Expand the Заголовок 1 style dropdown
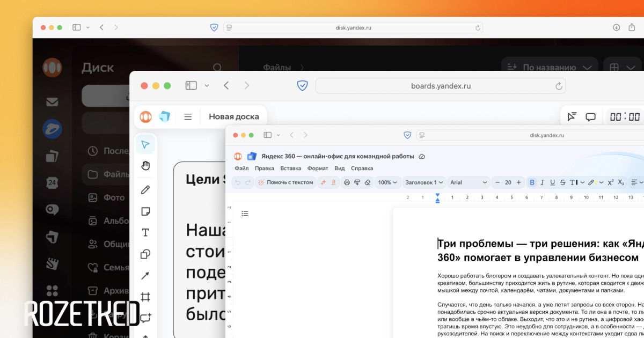644x338 pixels. tap(424, 182)
